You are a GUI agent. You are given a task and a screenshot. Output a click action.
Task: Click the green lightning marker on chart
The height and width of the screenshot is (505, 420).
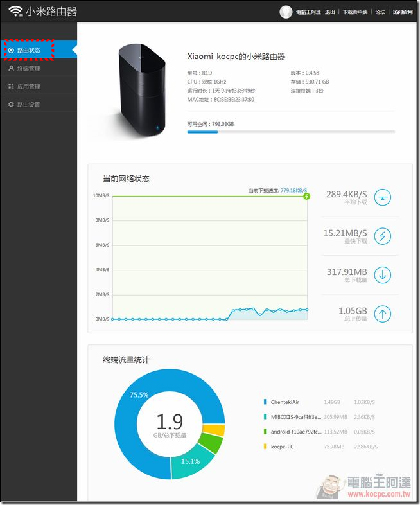(307, 196)
